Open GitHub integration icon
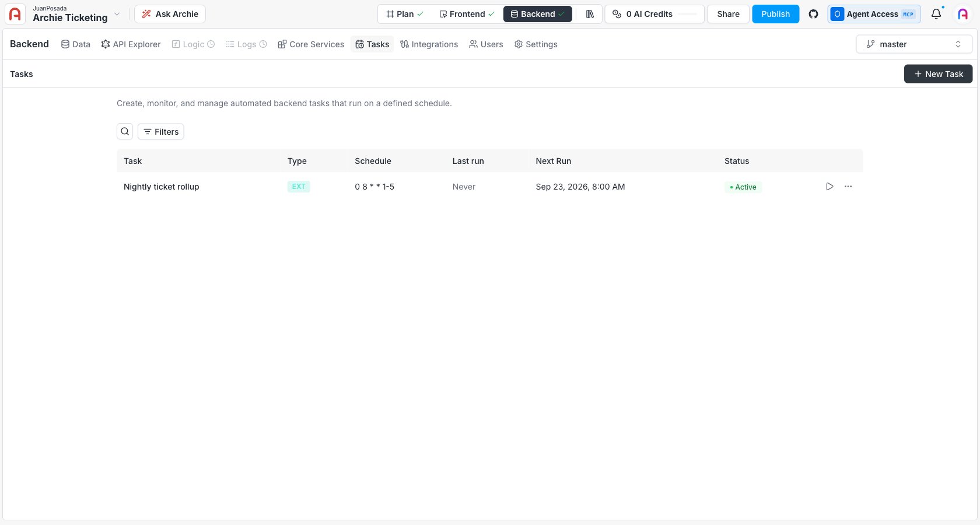This screenshot has height=525, width=980. tap(813, 14)
